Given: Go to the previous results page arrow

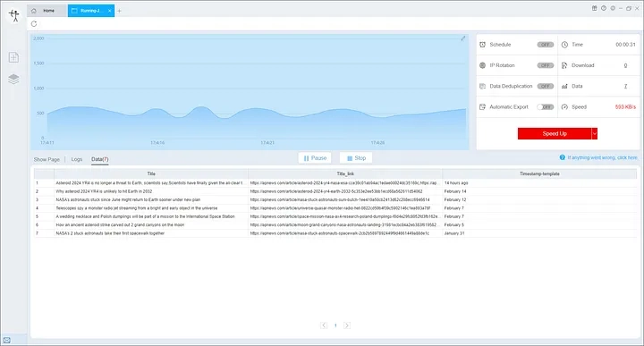Looking at the screenshot, I should pos(324,325).
